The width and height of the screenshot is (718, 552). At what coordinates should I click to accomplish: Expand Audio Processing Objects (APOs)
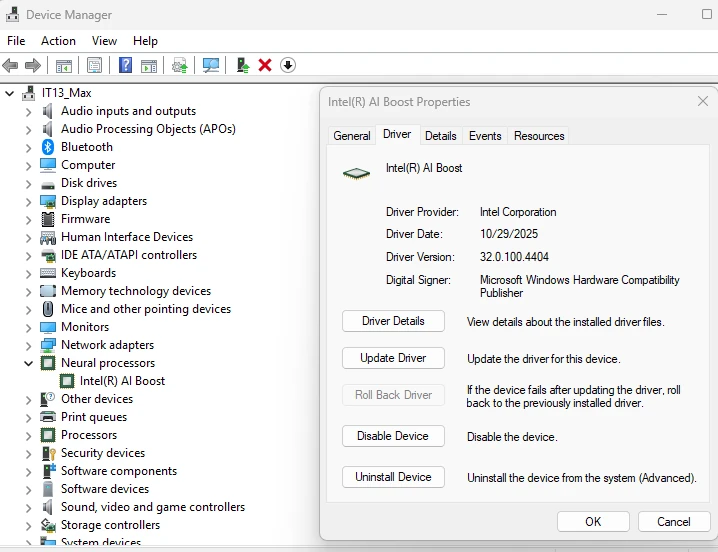point(28,130)
